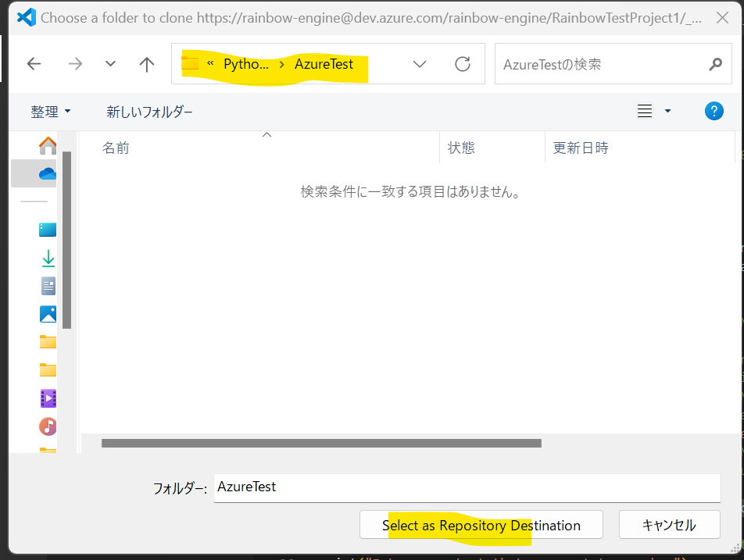Go back to the previous folder
Viewport: 744px width, 560px height.
coord(34,63)
